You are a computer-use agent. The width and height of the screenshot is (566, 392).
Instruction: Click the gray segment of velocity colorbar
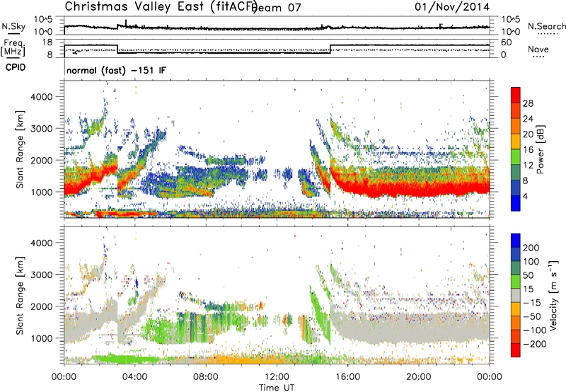[x=516, y=295]
